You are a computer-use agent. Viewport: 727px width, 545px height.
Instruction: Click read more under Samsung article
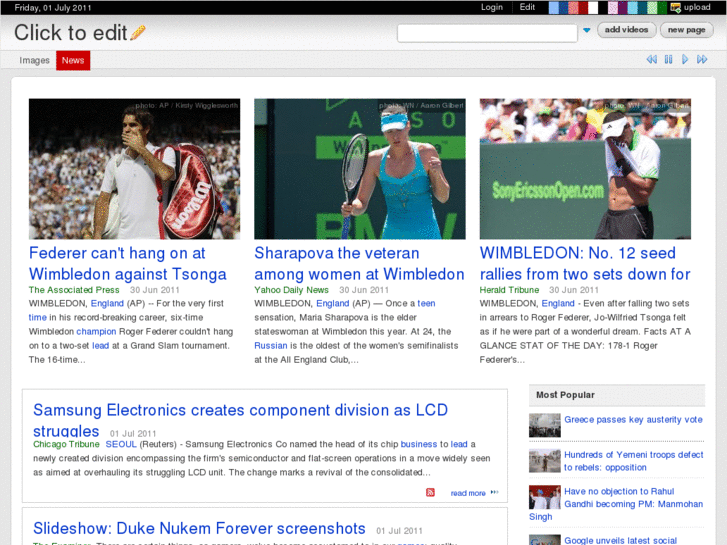468,493
